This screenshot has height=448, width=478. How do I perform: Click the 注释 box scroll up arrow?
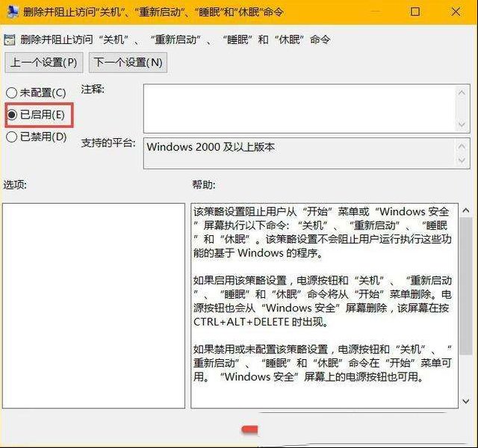(x=462, y=93)
